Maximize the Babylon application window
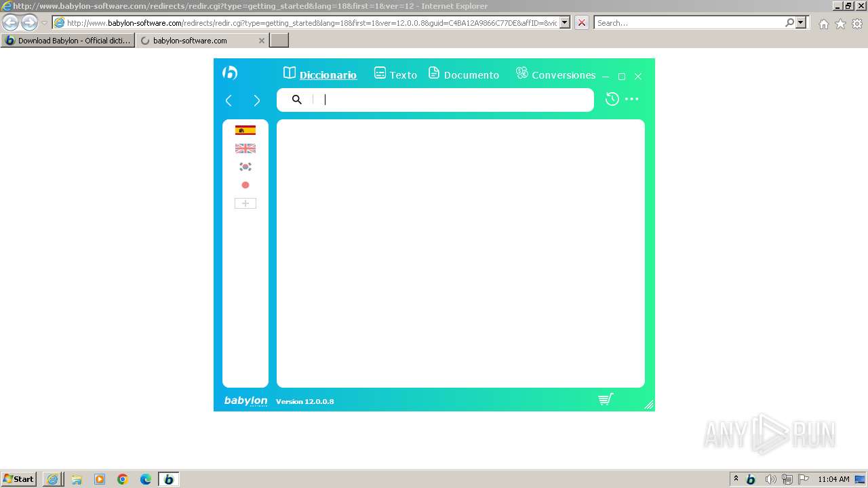 tap(622, 77)
